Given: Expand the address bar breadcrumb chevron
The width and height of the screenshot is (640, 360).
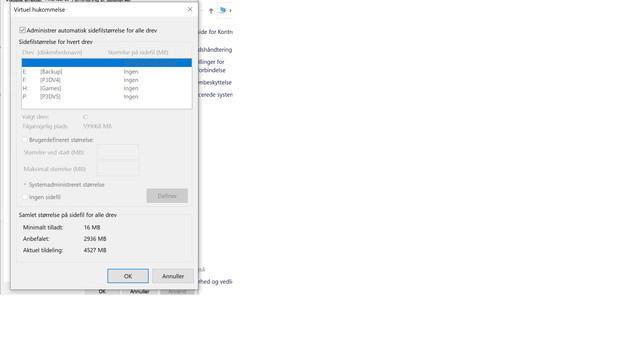Looking at the screenshot, I should 230,11.
